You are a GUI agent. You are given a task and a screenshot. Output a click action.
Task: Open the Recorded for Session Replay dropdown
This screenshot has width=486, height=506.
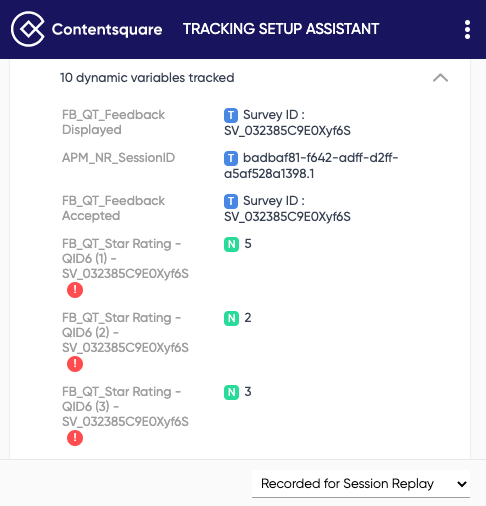pyautogui.click(x=361, y=484)
